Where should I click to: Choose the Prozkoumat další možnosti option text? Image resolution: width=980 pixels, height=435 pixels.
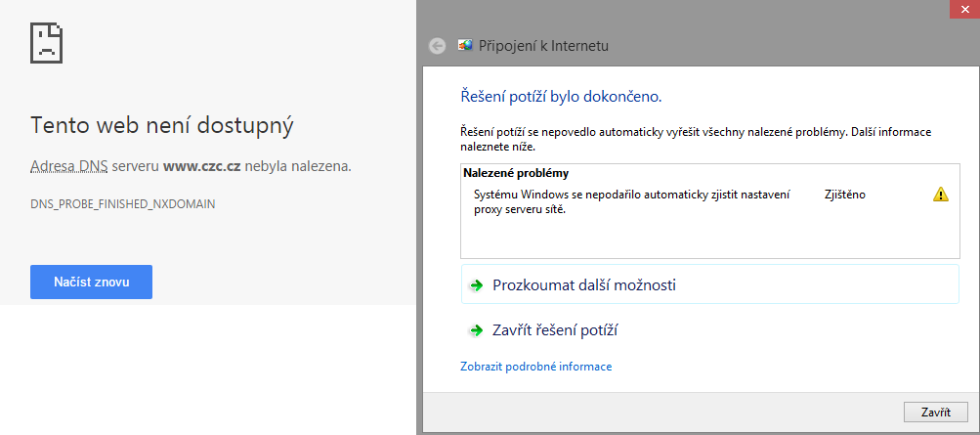(x=584, y=285)
